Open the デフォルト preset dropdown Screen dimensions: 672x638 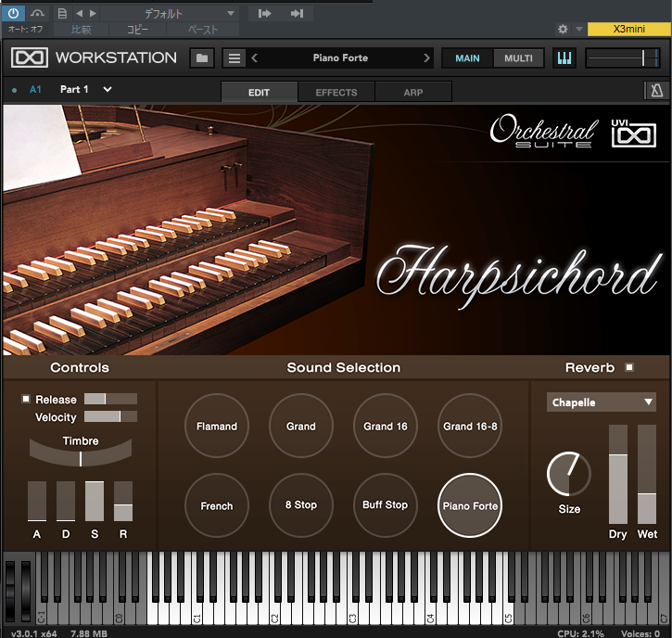(171, 13)
